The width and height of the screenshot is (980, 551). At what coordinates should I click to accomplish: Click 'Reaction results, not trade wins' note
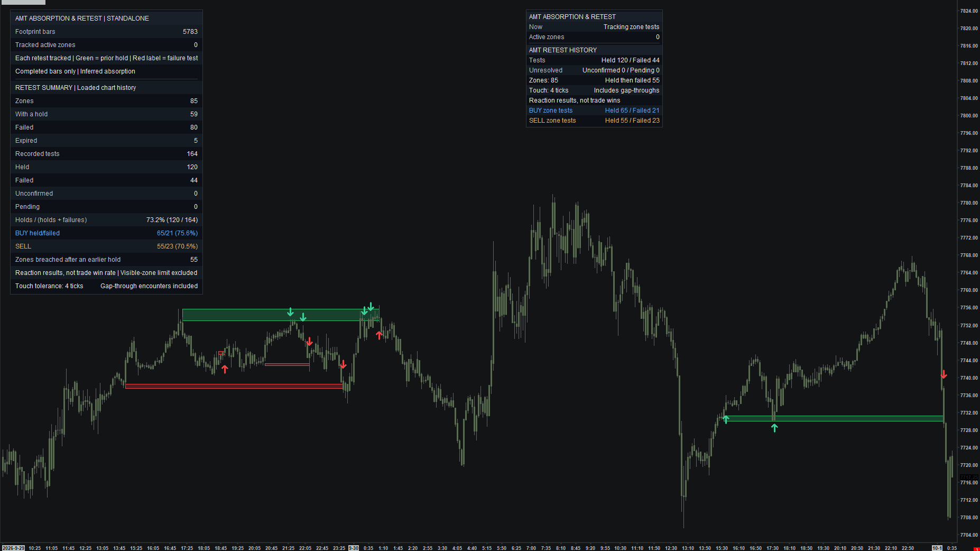575,100
